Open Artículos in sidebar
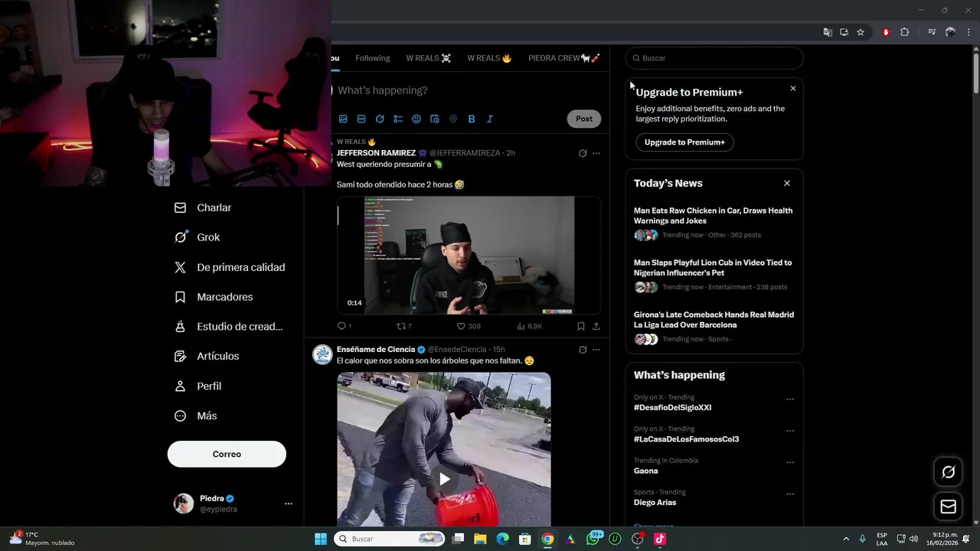Image resolution: width=980 pixels, height=551 pixels. [x=207, y=356]
